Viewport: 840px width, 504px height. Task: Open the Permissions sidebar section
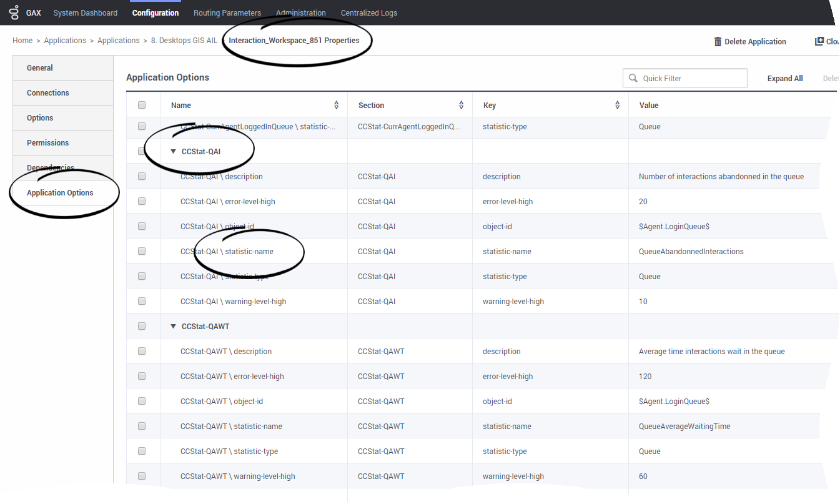click(x=47, y=142)
